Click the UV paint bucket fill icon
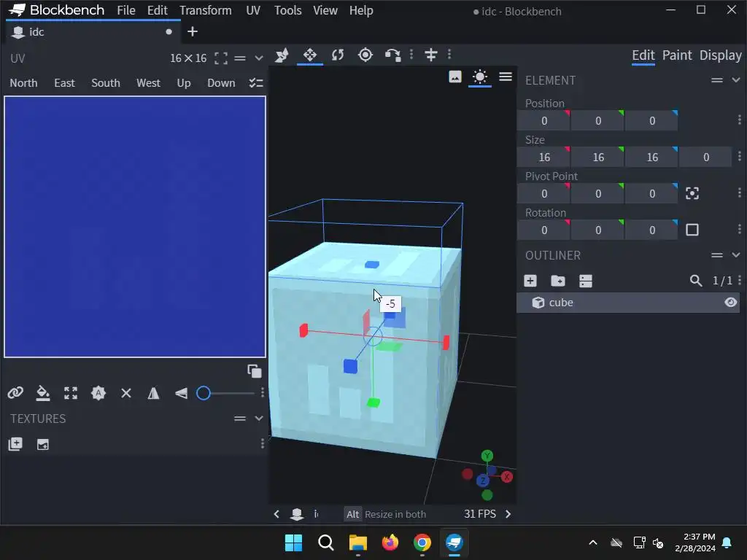Image resolution: width=747 pixels, height=560 pixels. pos(43,393)
